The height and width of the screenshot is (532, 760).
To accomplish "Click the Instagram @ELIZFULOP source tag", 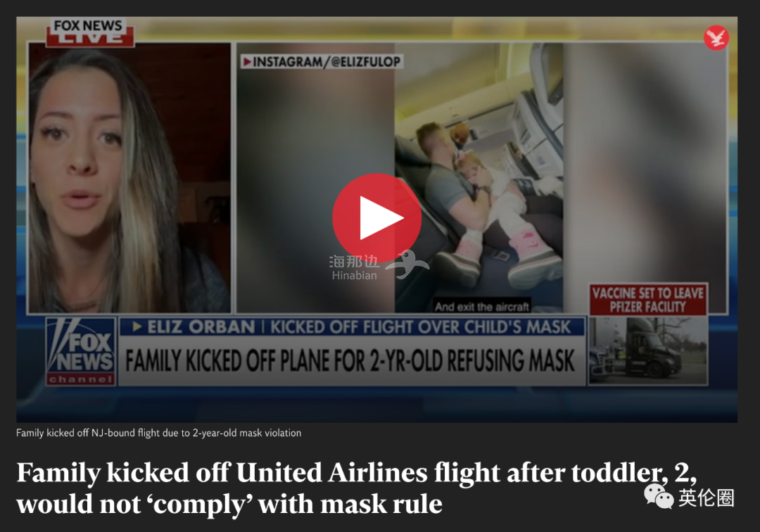I will click(322, 61).
